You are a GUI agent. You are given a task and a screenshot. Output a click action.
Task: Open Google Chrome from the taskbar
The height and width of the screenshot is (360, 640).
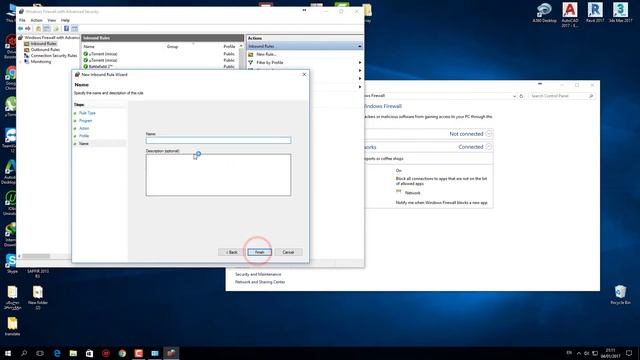[x=122, y=353]
